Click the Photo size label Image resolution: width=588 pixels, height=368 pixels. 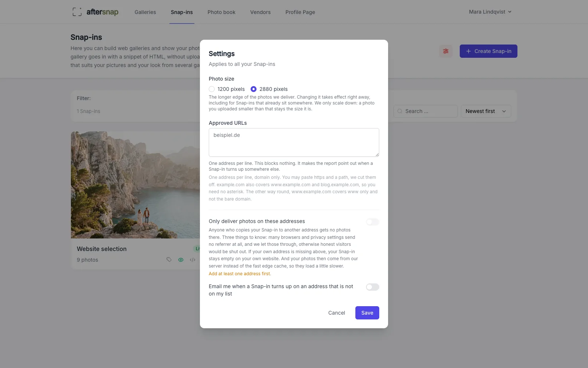(222, 79)
